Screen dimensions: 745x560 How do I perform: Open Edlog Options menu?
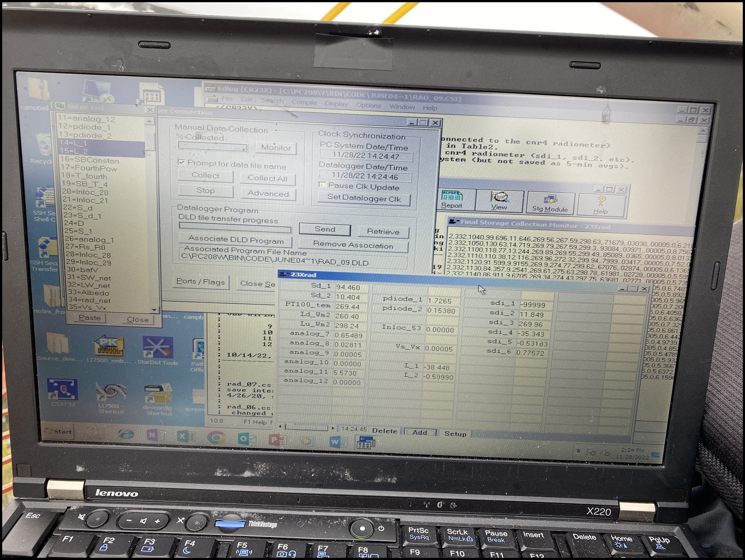click(x=368, y=105)
